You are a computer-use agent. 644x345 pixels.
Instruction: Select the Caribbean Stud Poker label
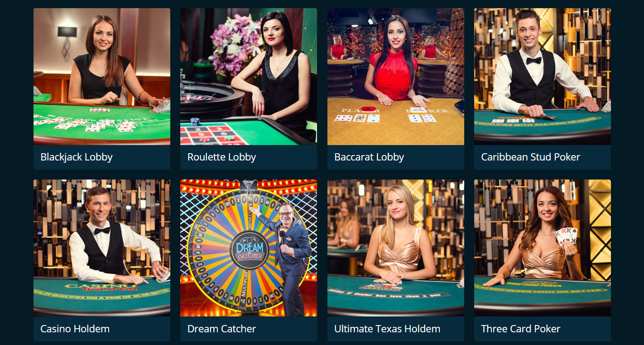tap(531, 157)
